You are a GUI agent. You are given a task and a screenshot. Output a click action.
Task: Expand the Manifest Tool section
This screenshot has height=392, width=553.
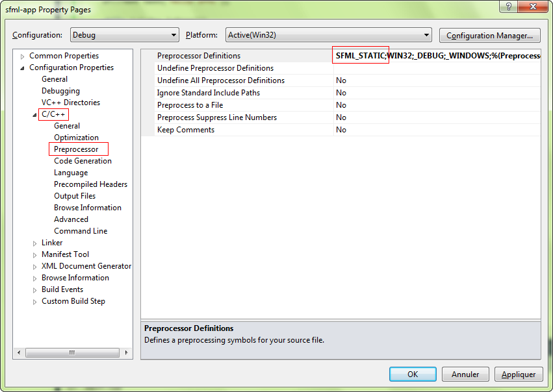point(36,254)
